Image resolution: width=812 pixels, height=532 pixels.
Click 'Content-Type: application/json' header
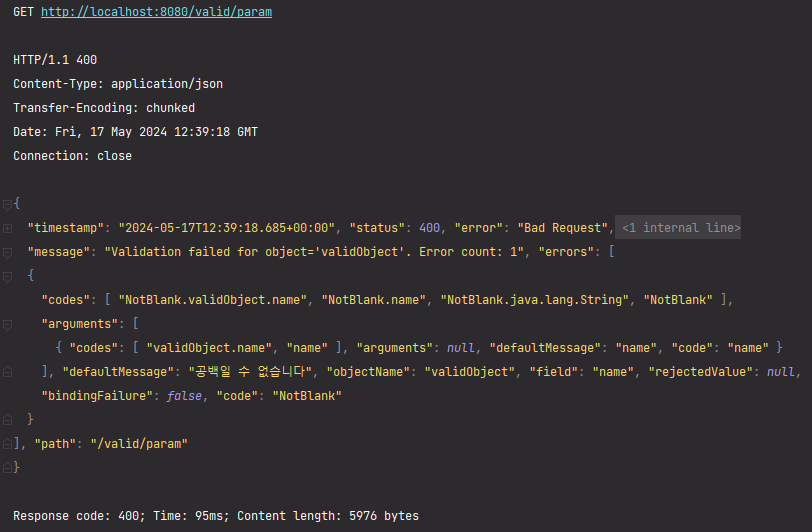coord(118,84)
